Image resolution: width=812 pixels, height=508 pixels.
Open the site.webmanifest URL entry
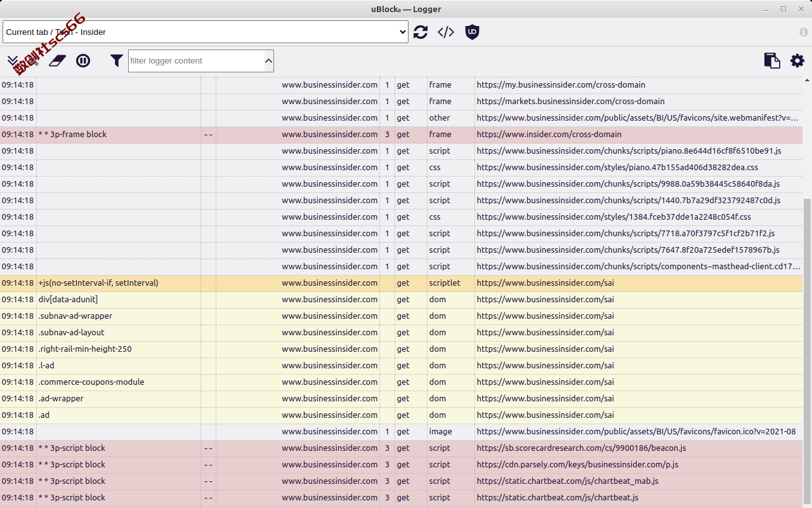[638, 118]
